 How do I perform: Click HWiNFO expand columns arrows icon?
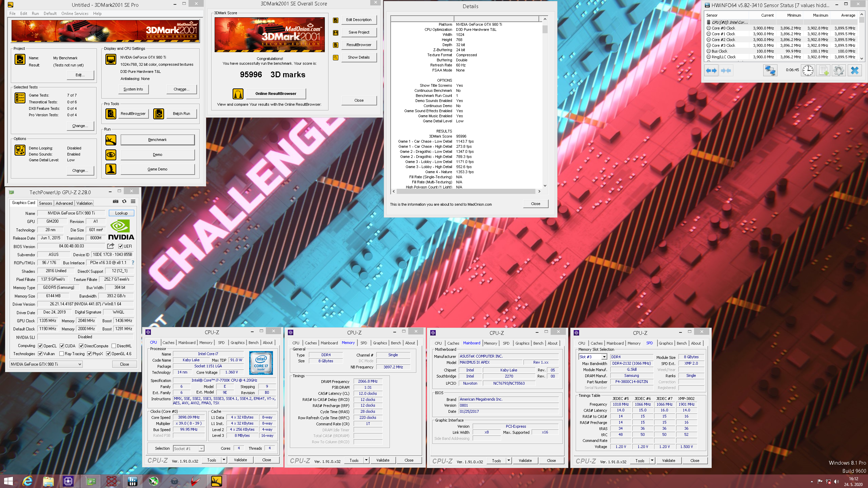click(711, 70)
